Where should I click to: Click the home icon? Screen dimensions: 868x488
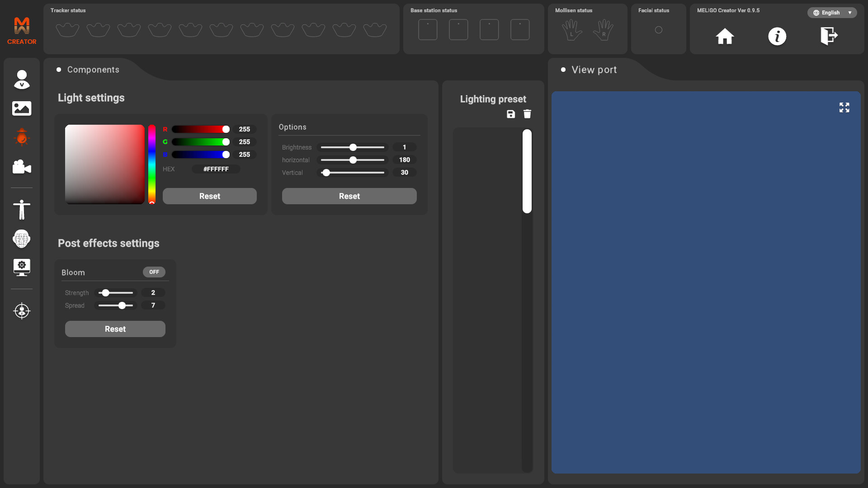coord(725,36)
